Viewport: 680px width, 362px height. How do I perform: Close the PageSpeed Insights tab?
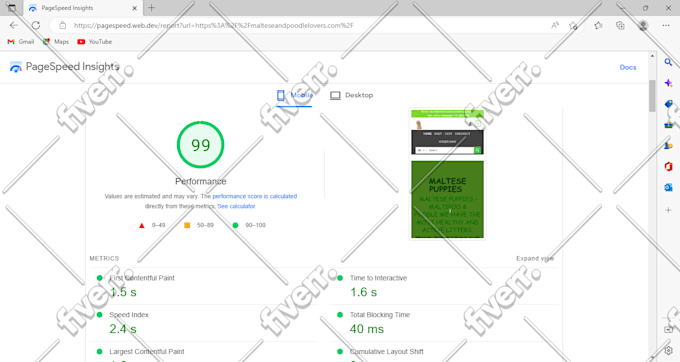(x=134, y=8)
